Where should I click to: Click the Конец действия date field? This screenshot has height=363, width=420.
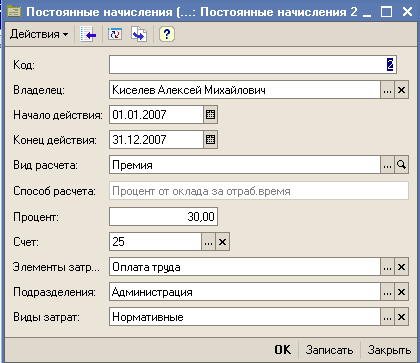tap(156, 140)
